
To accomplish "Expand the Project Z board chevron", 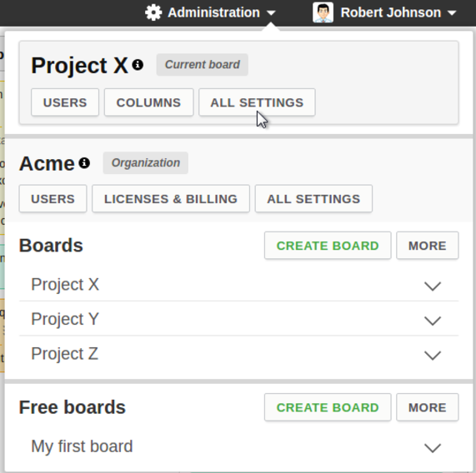I will [433, 355].
